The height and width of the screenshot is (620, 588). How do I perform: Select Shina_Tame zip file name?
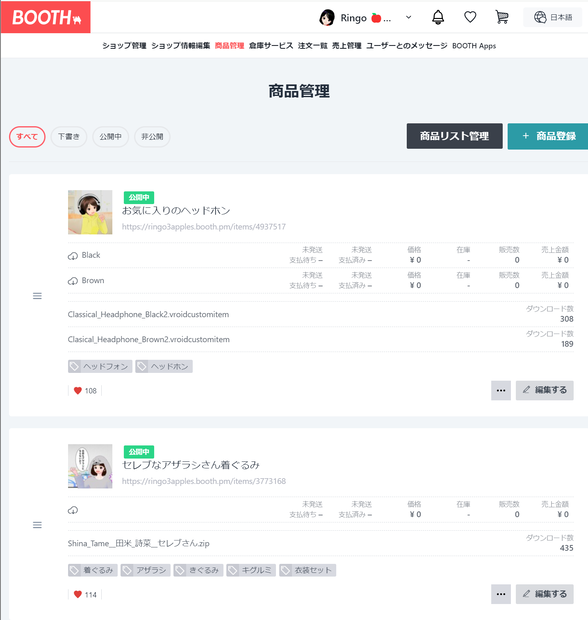click(138, 544)
